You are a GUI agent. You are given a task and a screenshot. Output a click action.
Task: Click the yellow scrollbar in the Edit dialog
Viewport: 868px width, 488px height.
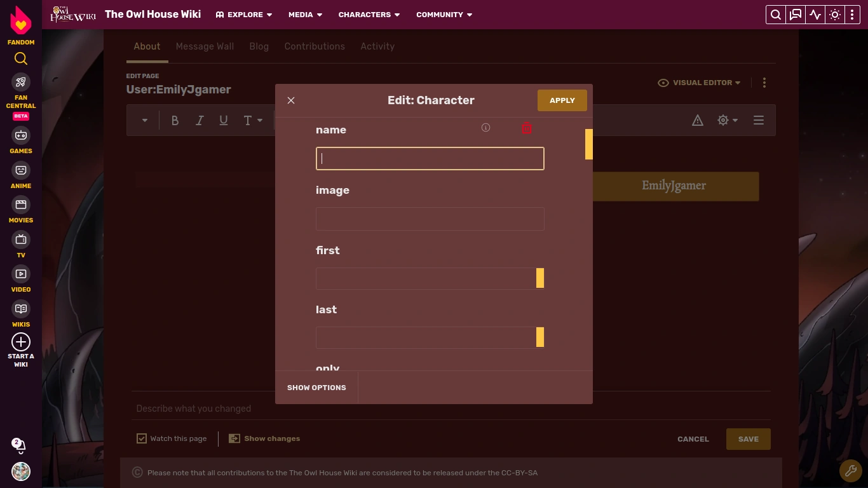pyautogui.click(x=588, y=144)
